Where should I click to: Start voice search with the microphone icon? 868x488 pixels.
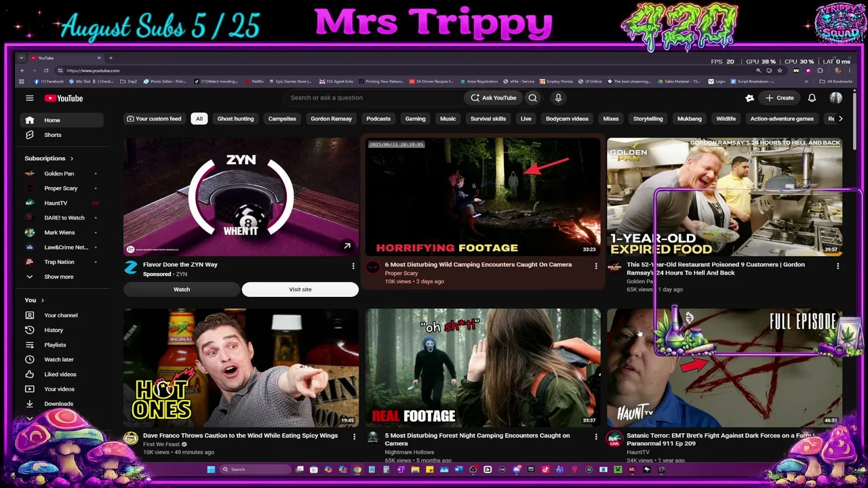pos(558,98)
